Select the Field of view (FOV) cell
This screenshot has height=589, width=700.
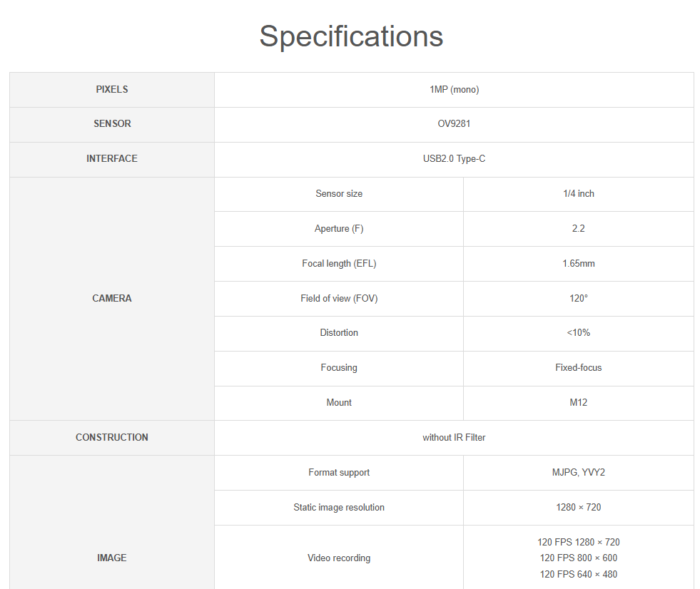[339, 298]
